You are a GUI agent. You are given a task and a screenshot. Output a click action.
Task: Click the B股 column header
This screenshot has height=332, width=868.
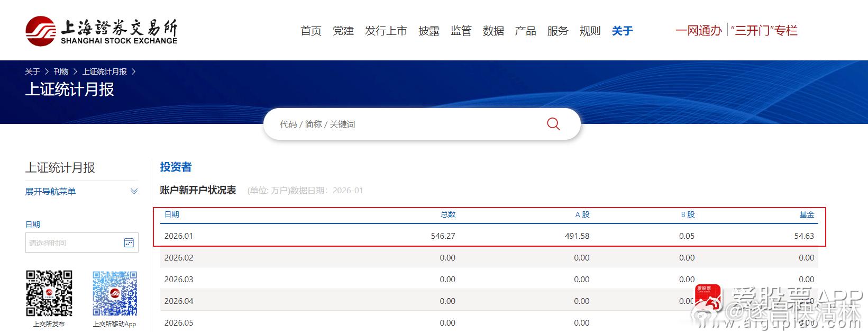[688, 214]
